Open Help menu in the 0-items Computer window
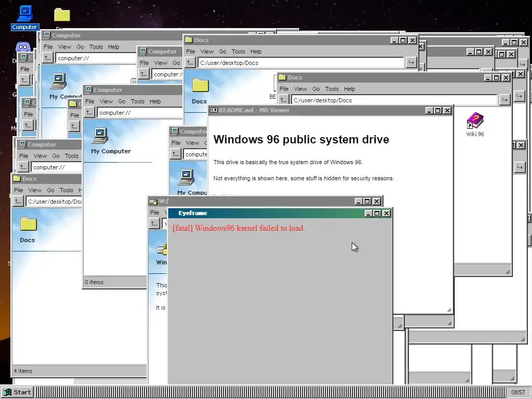532x399 pixels. pyautogui.click(x=155, y=101)
